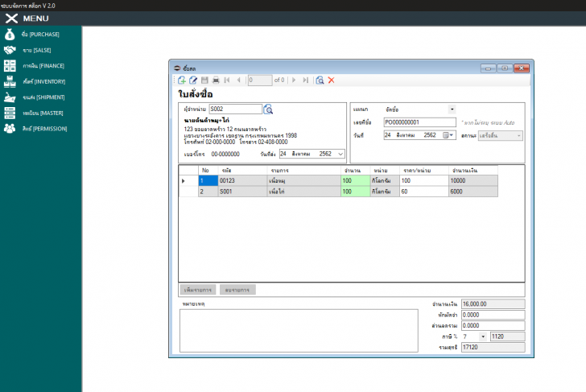Expand the department dropdown
The image size is (586, 392).
pos(452,109)
